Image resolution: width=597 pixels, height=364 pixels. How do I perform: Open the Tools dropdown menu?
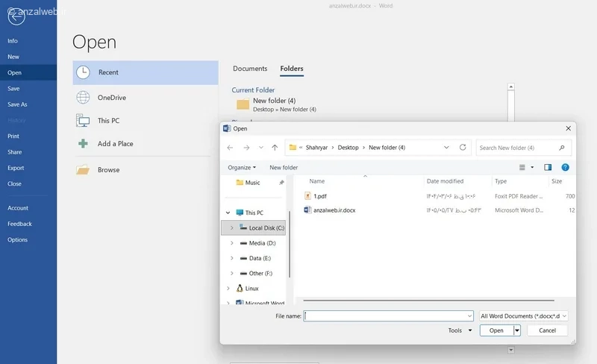(x=460, y=330)
